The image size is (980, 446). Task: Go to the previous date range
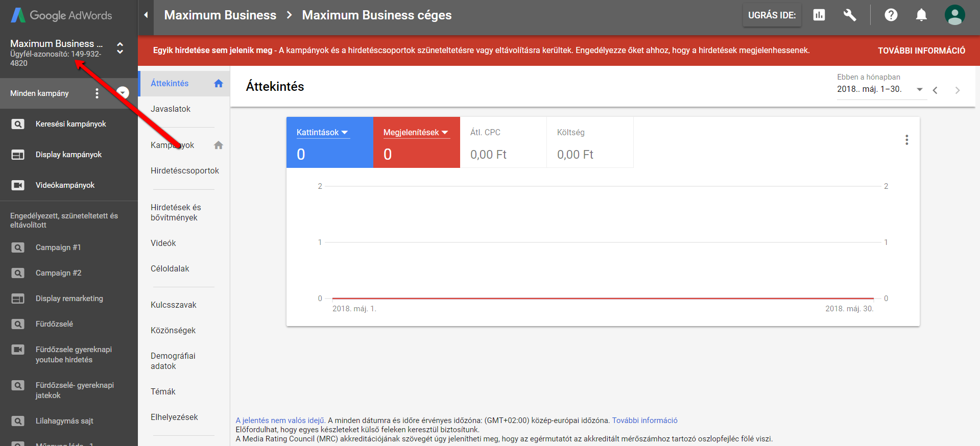935,90
